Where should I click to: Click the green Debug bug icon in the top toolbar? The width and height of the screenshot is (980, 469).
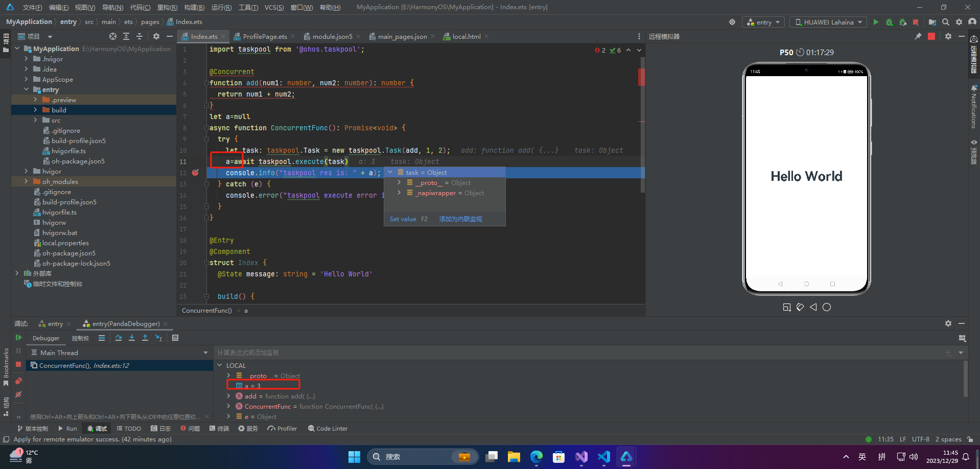point(889,22)
